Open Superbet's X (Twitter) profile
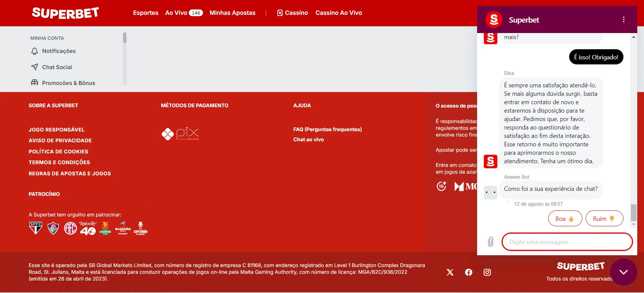Screen dimensions: 644x293 (x=450, y=272)
